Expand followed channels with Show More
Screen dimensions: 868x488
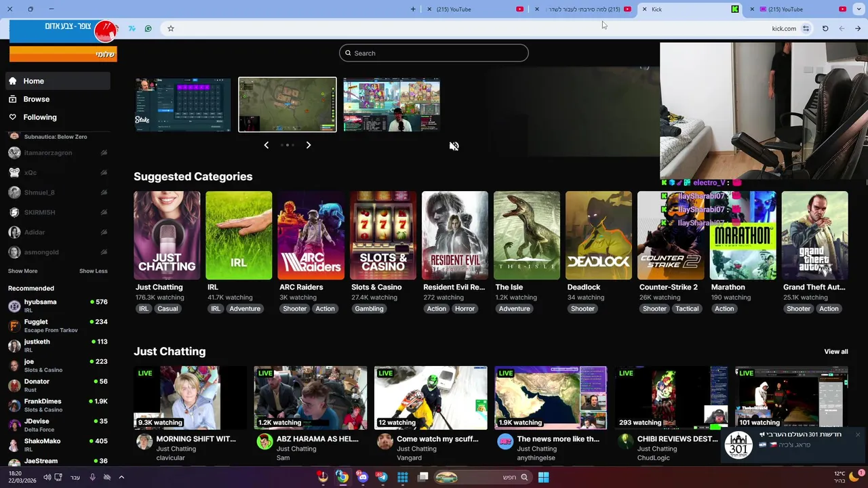coord(22,271)
